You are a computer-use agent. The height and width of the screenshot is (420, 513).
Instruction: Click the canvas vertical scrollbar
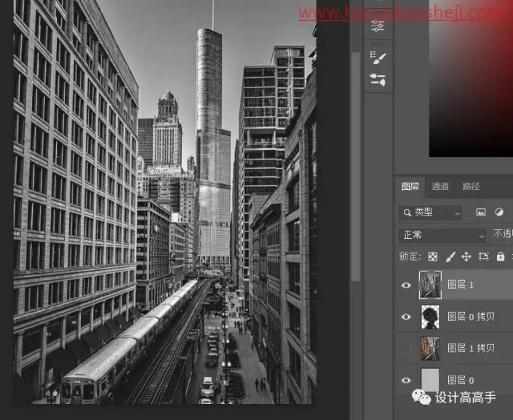(355, 166)
